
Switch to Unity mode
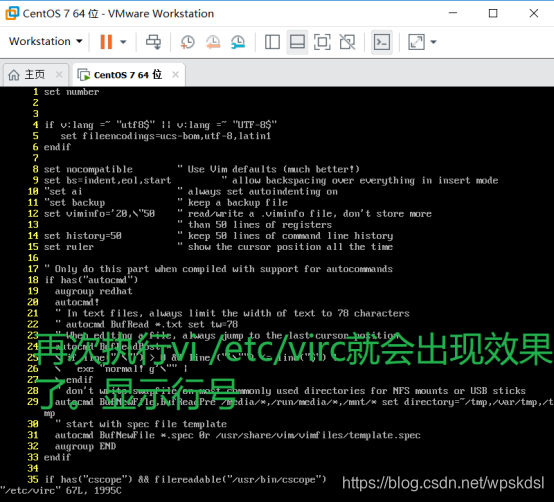click(x=347, y=42)
